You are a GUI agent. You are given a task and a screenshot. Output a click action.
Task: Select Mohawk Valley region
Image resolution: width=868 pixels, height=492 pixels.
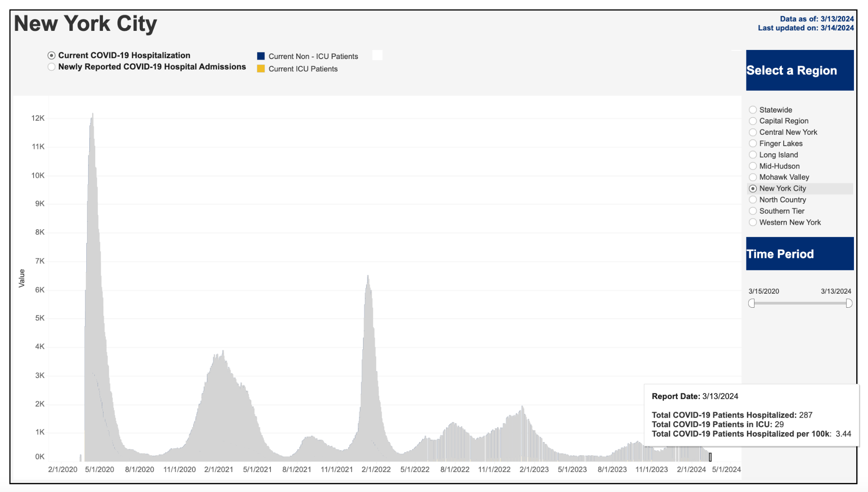point(753,177)
